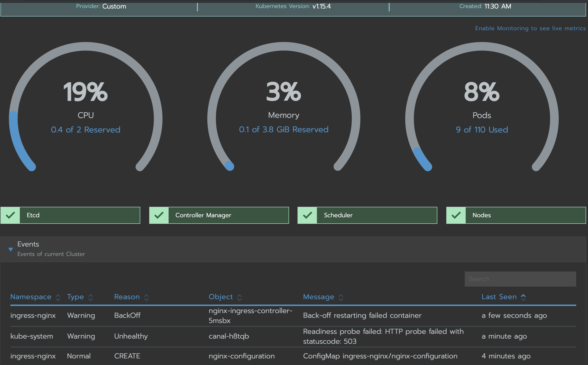The height and width of the screenshot is (365, 588).
Task: Click the Provider Custom header item
Action: (100, 6)
